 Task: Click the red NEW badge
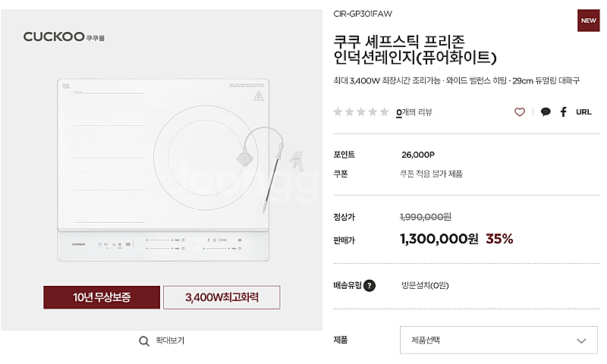[589, 20]
